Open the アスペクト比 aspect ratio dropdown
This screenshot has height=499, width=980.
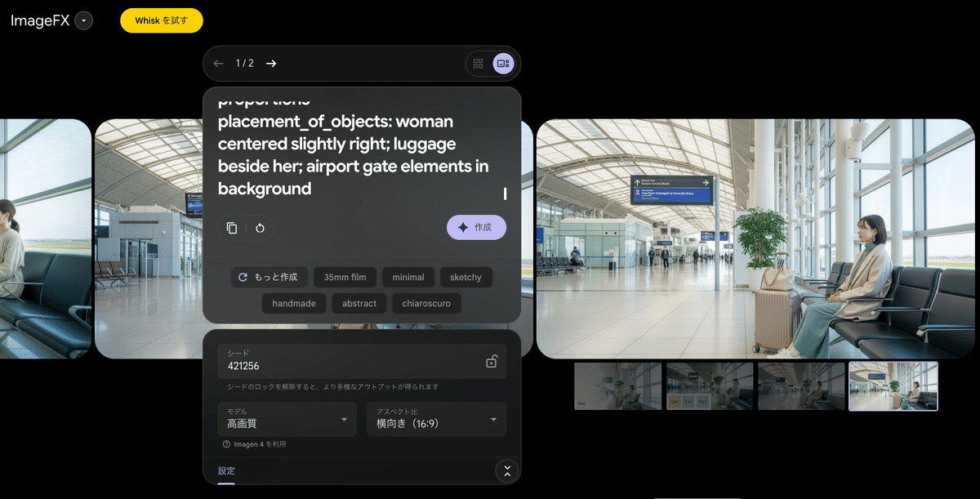tap(436, 419)
